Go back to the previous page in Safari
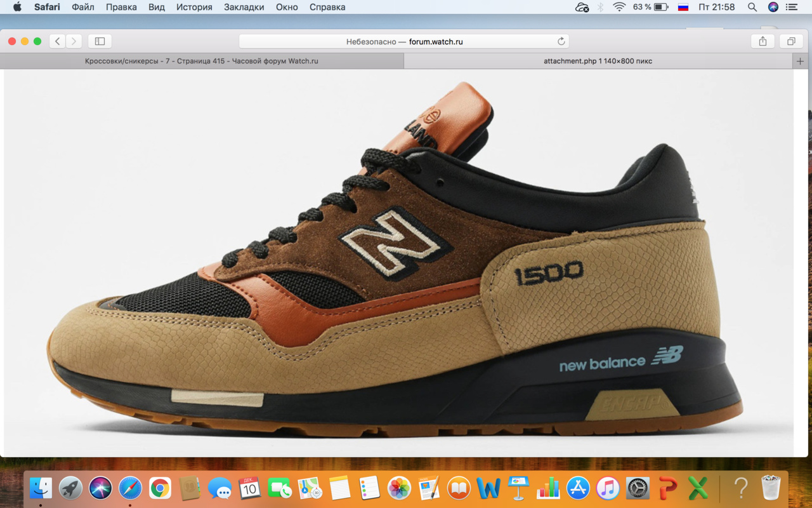Viewport: 812px width, 508px height. click(x=58, y=41)
